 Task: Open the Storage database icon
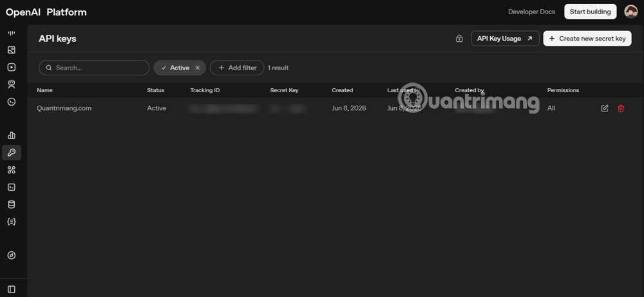[12, 205]
